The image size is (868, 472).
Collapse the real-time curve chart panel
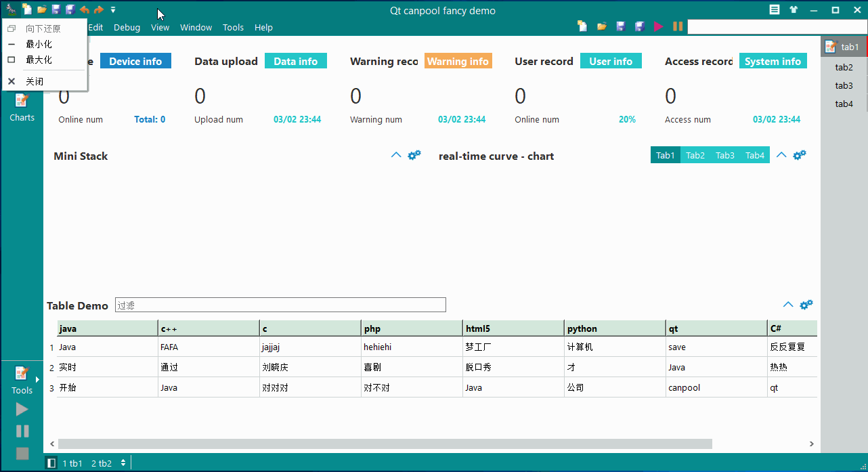(781, 155)
